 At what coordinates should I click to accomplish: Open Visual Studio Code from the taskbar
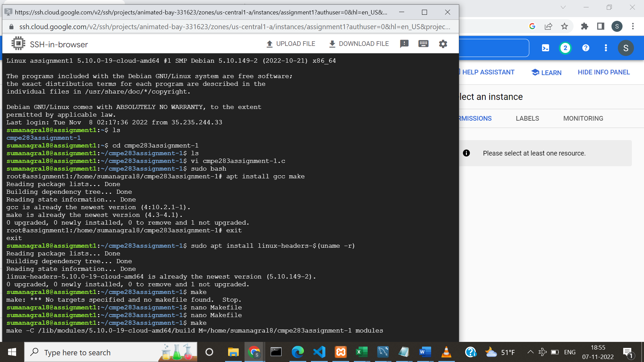click(319, 352)
